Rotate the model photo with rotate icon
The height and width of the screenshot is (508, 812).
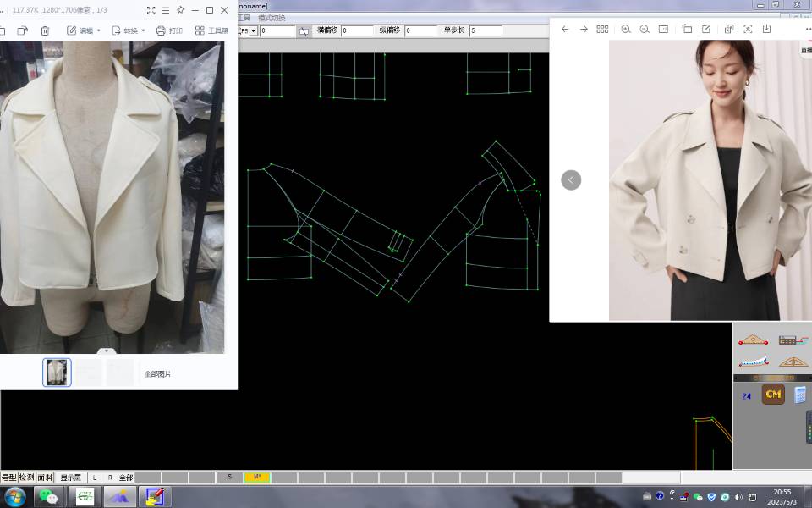pyautogui.click(x=687, y=29)
